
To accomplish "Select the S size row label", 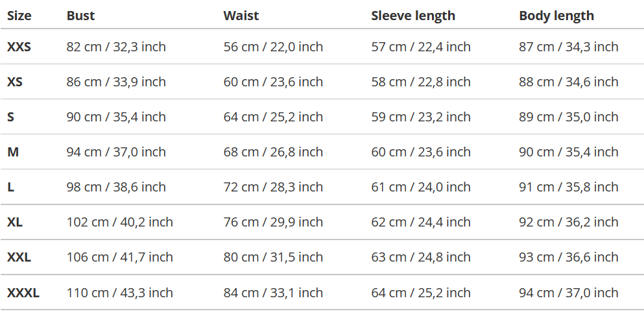I will 11,117.
